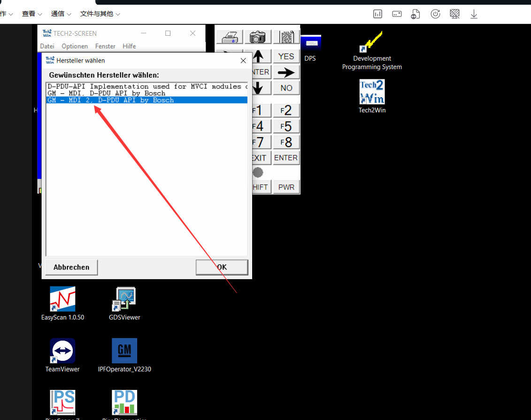Image resolution: width=531 pixels, height=420 pixels.
Task: Expand the 通信 dropdown menu
Action: (61, 14)
